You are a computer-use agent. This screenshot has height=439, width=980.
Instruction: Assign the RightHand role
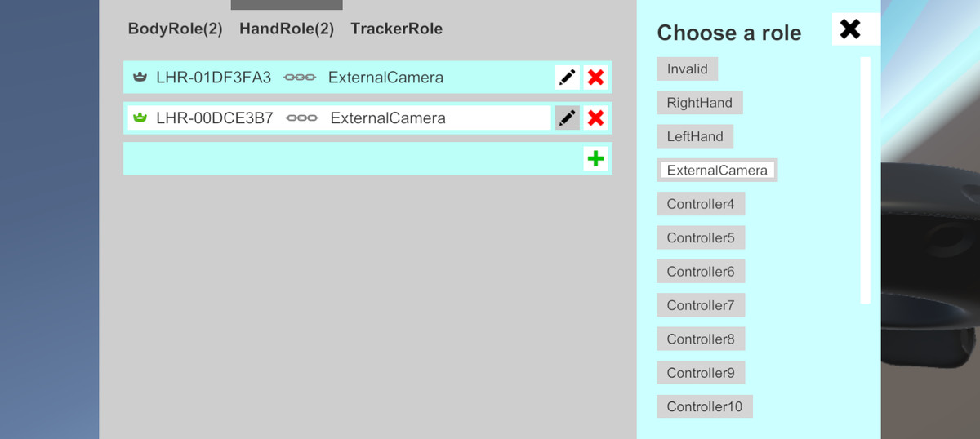click(x=700, y=103)
